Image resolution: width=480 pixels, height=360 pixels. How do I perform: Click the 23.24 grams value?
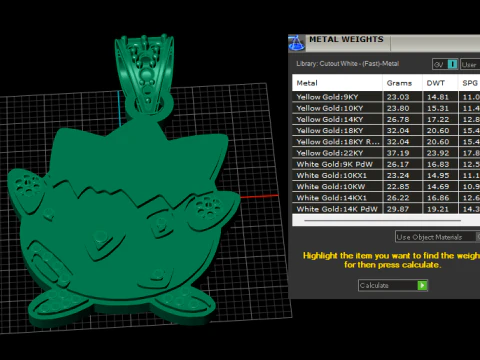coord(398,175)
